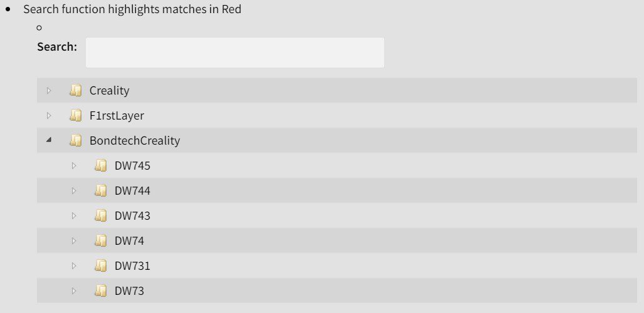Click the DW743 folder icon
Screen dimensions: 644x313
pyautogui.click(x=101, y=216)
